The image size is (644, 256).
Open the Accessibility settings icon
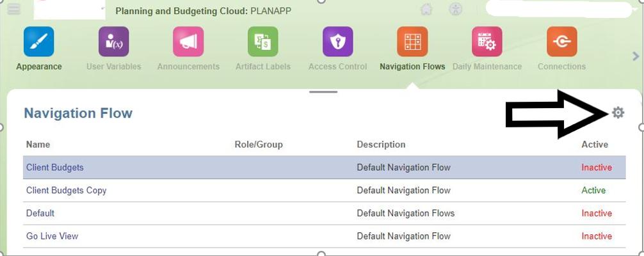pos(456,9)
